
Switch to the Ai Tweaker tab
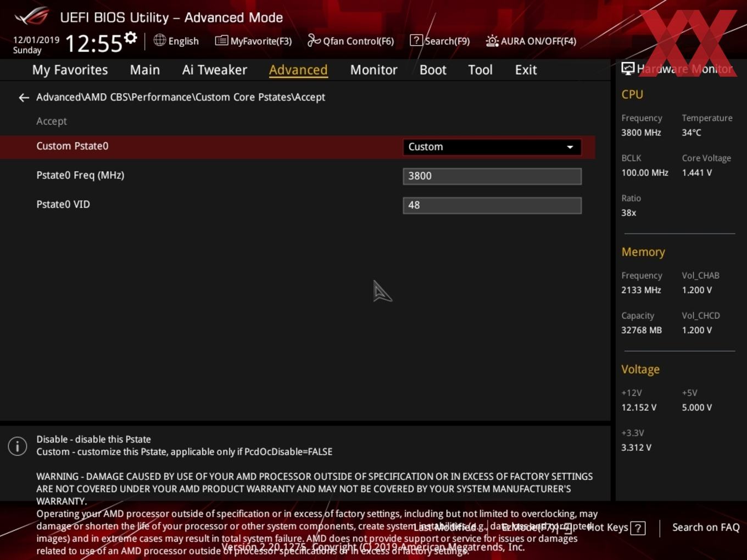coord(215,70)
